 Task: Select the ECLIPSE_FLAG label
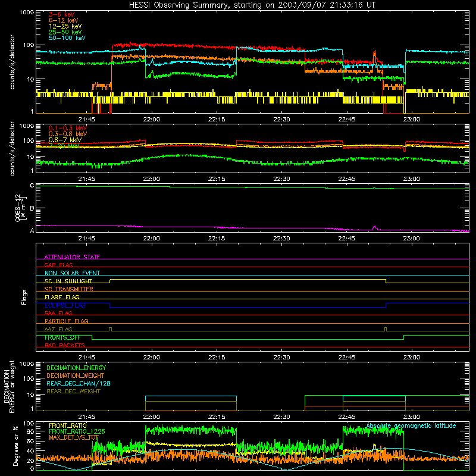click(65, 305)
